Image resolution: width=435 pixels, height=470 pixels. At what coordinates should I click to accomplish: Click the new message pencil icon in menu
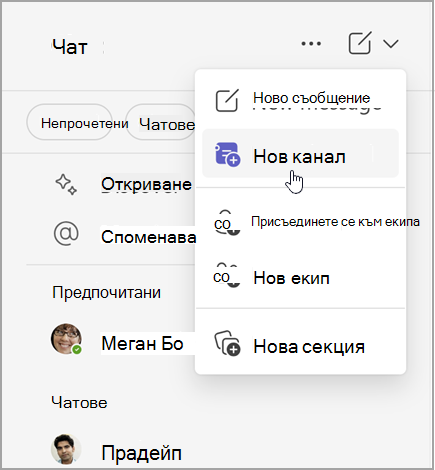coord(227,100)
